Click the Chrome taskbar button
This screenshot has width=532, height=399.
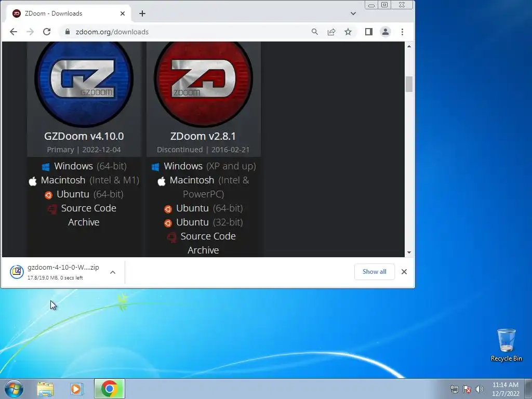[x=110, y=389]
